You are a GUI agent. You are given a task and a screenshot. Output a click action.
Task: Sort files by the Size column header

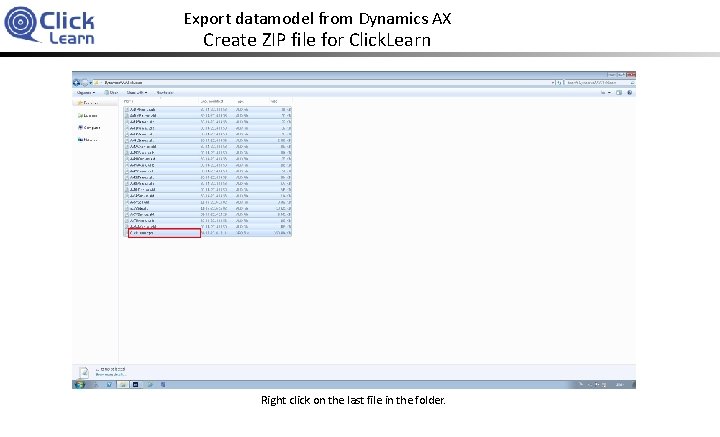point(274,101)
